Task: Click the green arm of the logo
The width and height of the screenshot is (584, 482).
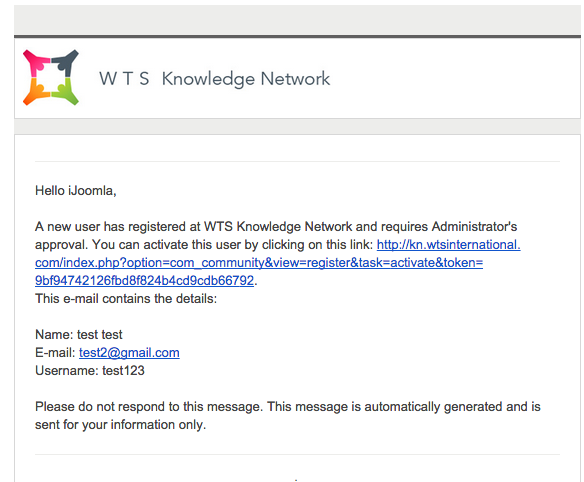Action: click(66, 91)
